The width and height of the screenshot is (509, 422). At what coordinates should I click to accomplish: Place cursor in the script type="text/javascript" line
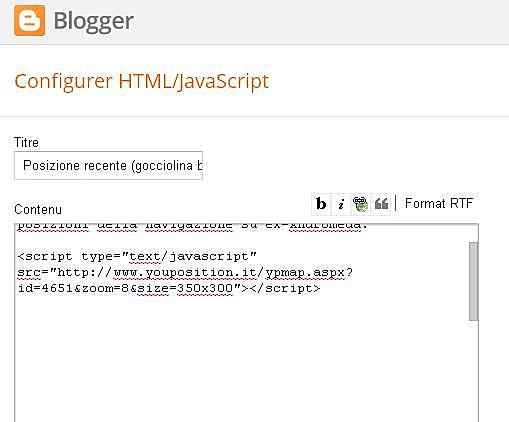click(x=137, y=257)
